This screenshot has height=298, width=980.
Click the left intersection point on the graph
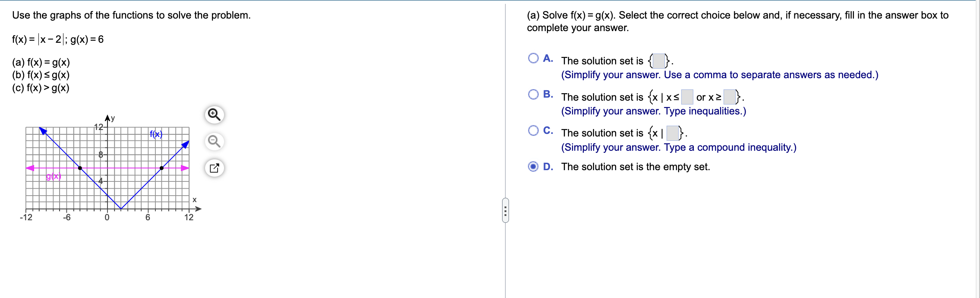[x=80, y=168]
